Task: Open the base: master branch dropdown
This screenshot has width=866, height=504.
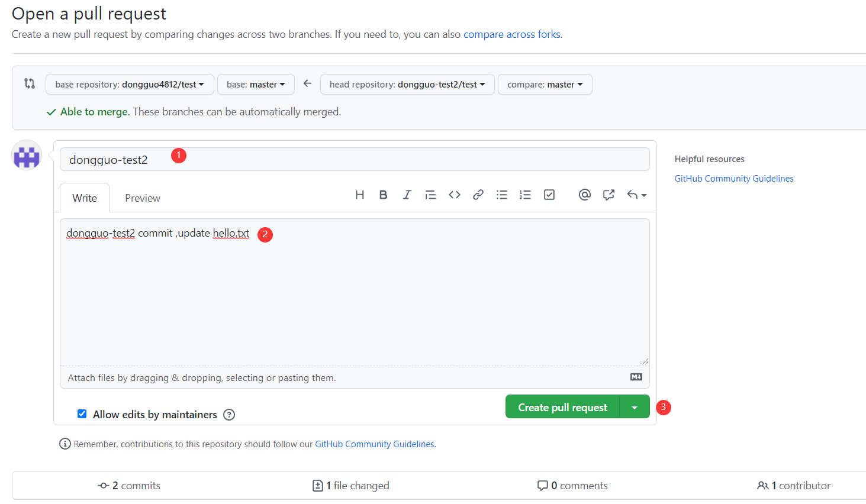Action: 256,84
